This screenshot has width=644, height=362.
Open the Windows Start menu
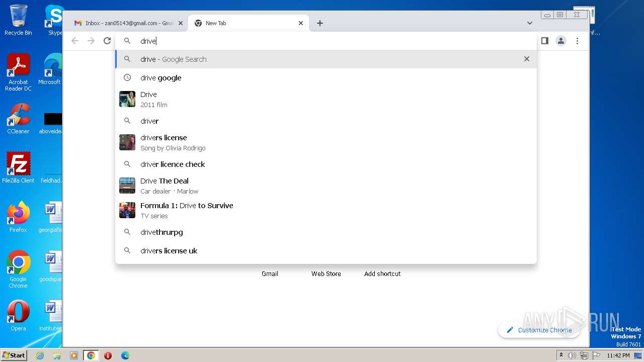14,355
